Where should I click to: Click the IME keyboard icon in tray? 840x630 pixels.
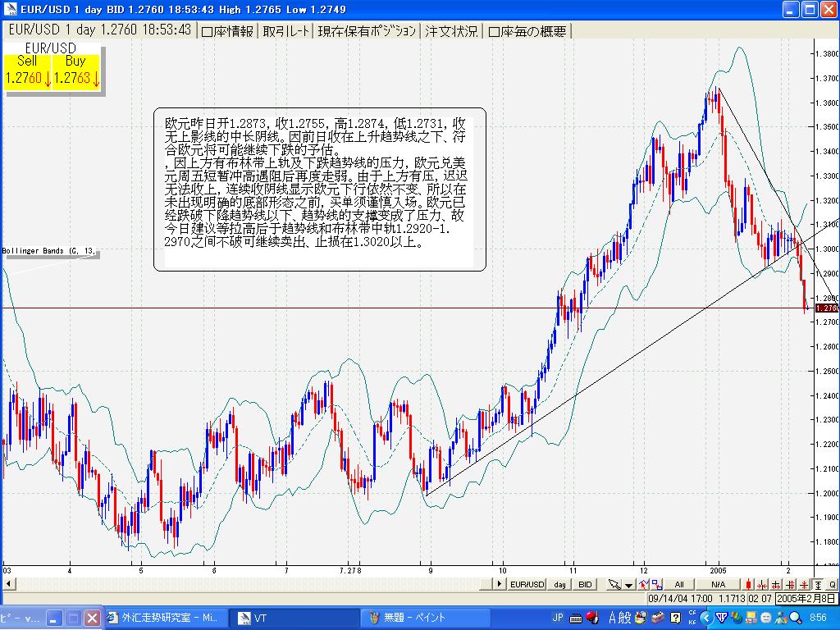tap(576, 619)
